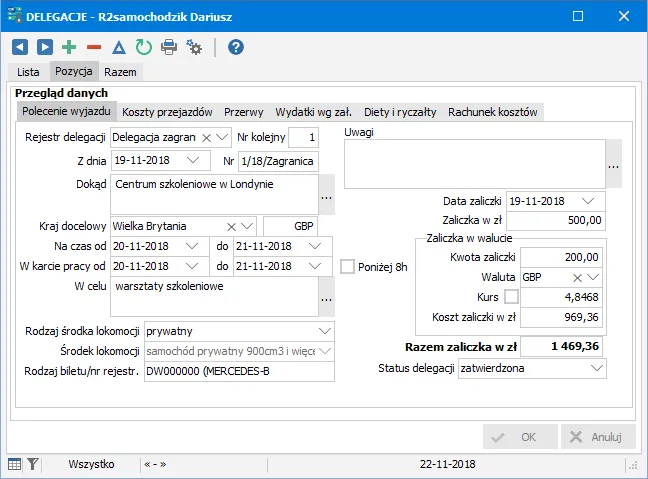648x479 pixels.
Task: Click the blue triangle edit icon
Action: pyautogui.click(x=119, y=47)
